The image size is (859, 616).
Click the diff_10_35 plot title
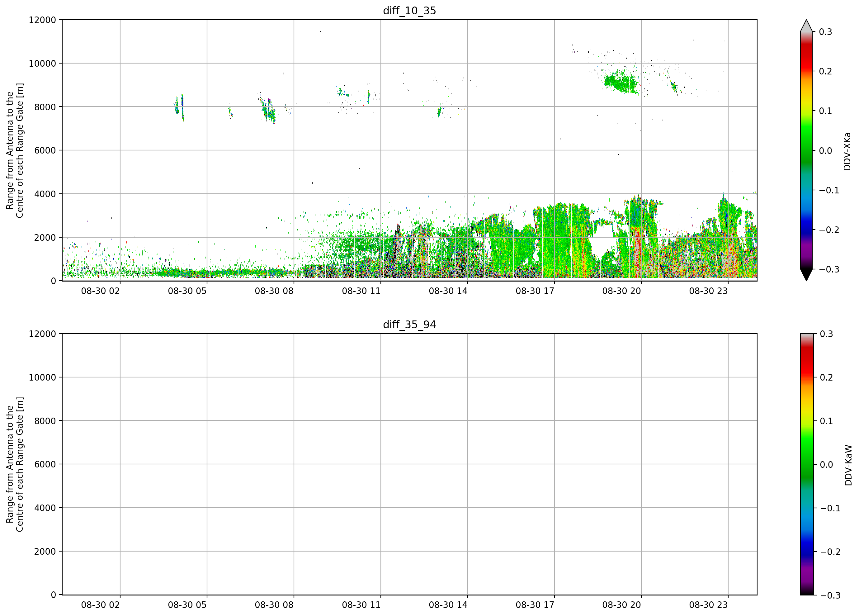[409, 11]
